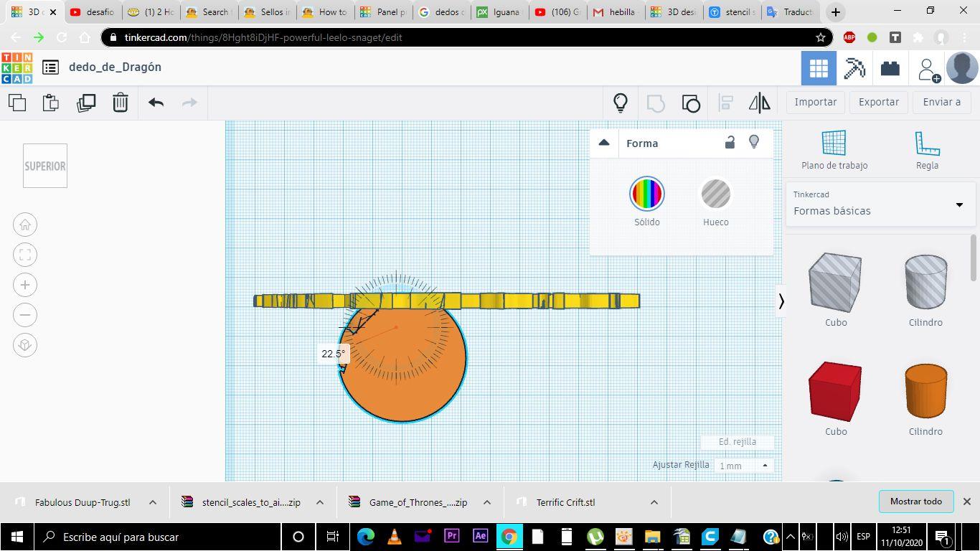Open the Formas básicas dropdown
This screenshot has height=551, width=980.
[880, 204]
